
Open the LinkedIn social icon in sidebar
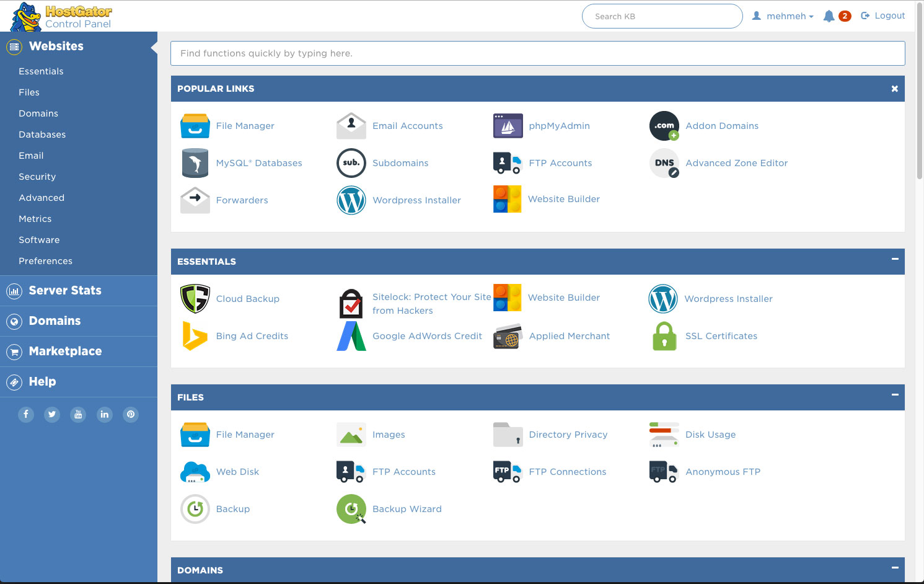pyautogui.click(x=105, y=414)
